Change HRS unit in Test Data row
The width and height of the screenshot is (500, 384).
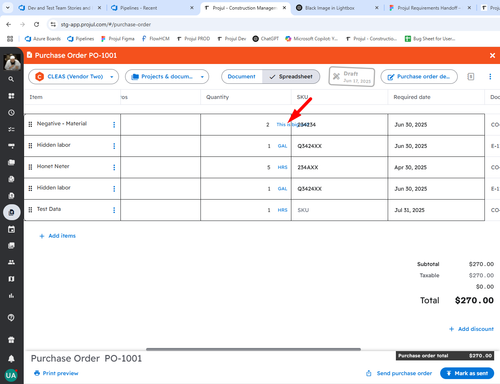tap(282, 210)
